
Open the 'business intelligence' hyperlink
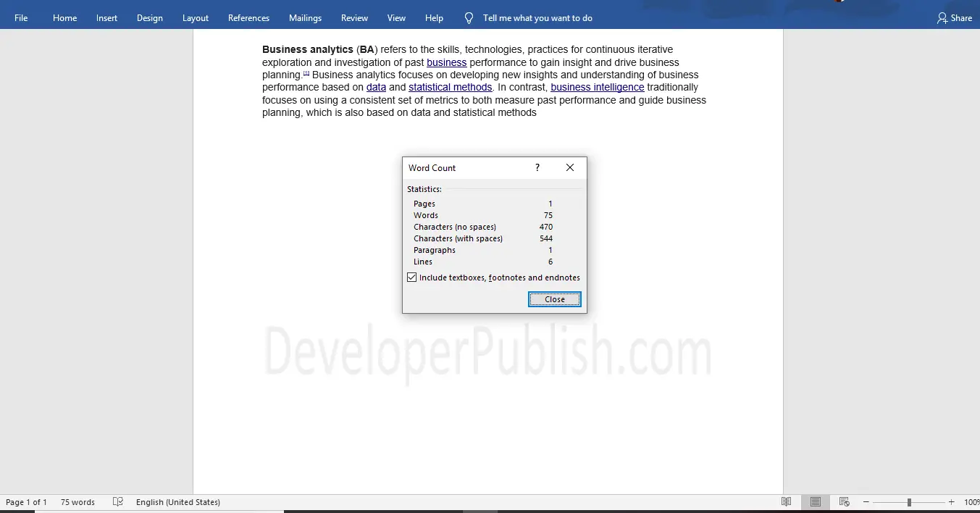click(x=598, y=87)
